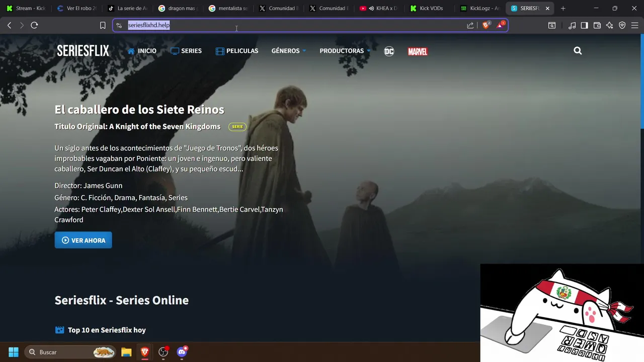Open the Windows Start button
Image resolution: width=644 pixels, height=362 pixels.
click(x=14, y=352)
